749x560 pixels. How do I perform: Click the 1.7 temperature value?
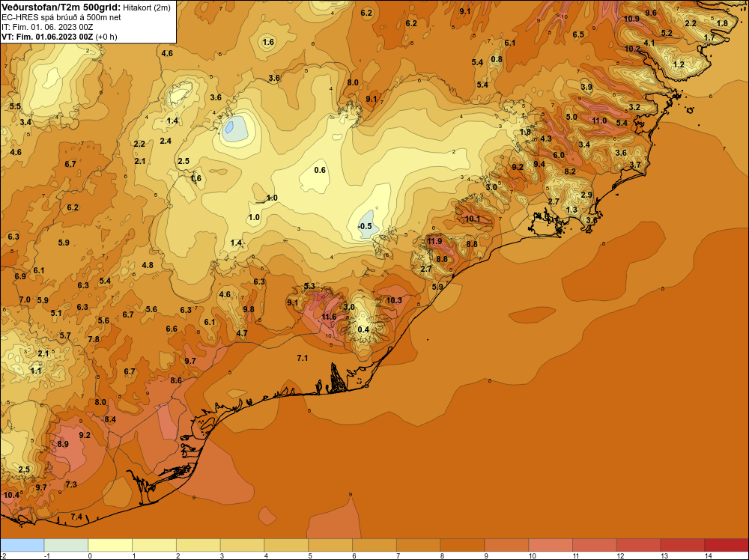pyautogui.click(x=709, y=37)
